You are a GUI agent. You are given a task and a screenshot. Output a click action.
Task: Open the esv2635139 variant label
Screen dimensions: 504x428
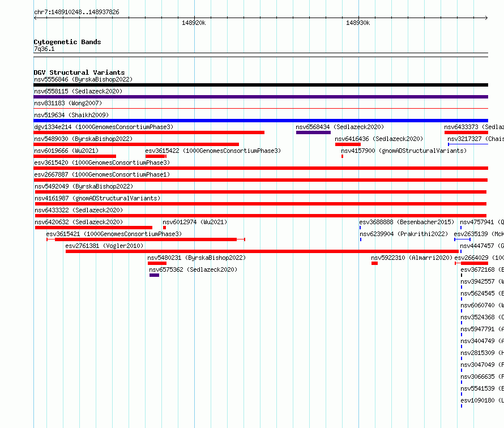pos(479,234)
